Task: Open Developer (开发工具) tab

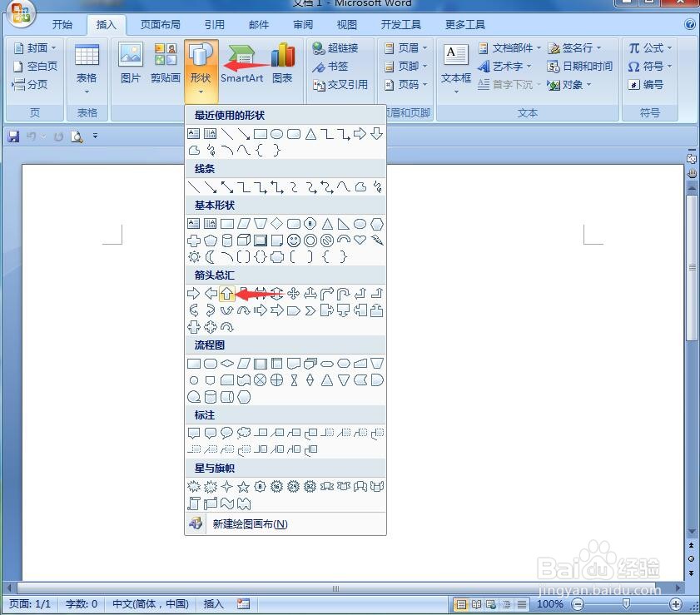Action: click(x=401, y=24)
